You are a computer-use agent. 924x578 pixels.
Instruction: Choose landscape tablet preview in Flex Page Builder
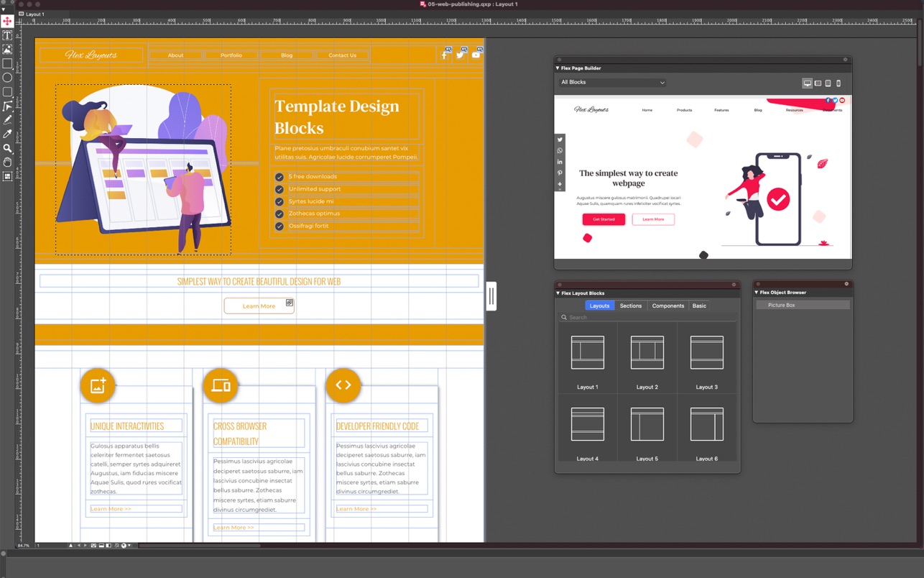pos(818,83)
